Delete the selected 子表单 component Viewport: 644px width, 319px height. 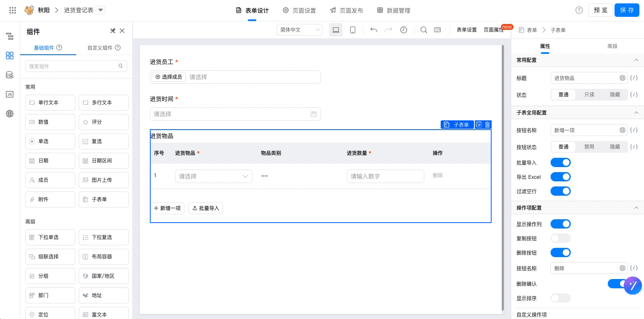click(x=487, y=125)
